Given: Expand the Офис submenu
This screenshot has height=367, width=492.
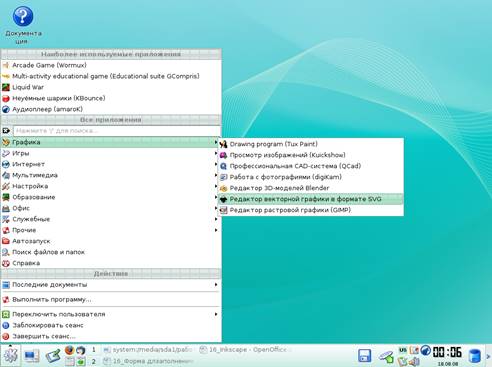Looking at the screenshot, I should (111, 208).
